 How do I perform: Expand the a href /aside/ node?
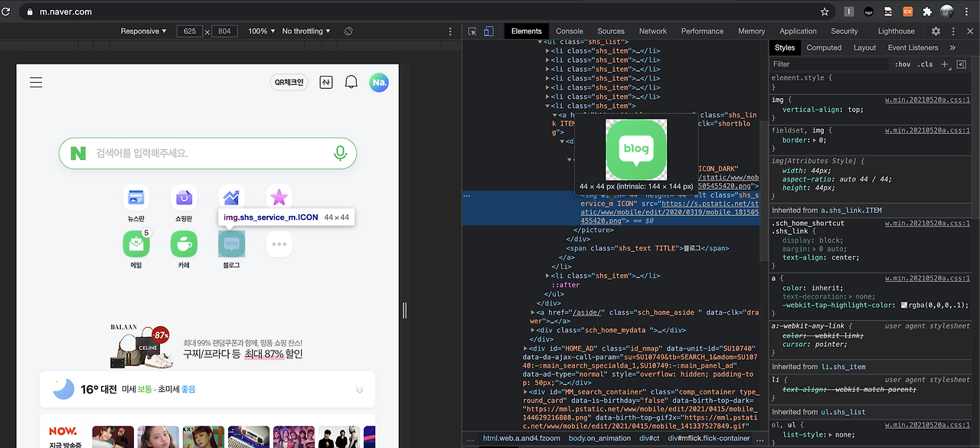point(534,312)
